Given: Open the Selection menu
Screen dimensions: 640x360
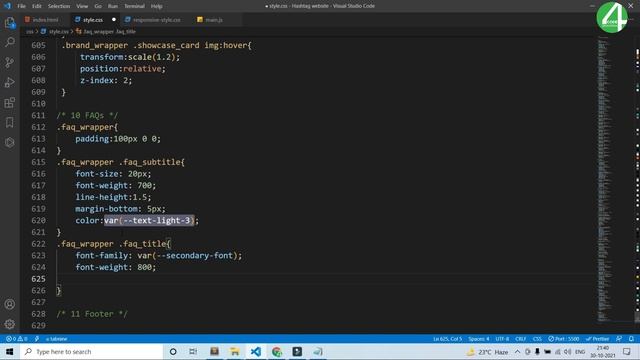Looking at the screenshot, I should pyautogui.click(x=59, y=6).
